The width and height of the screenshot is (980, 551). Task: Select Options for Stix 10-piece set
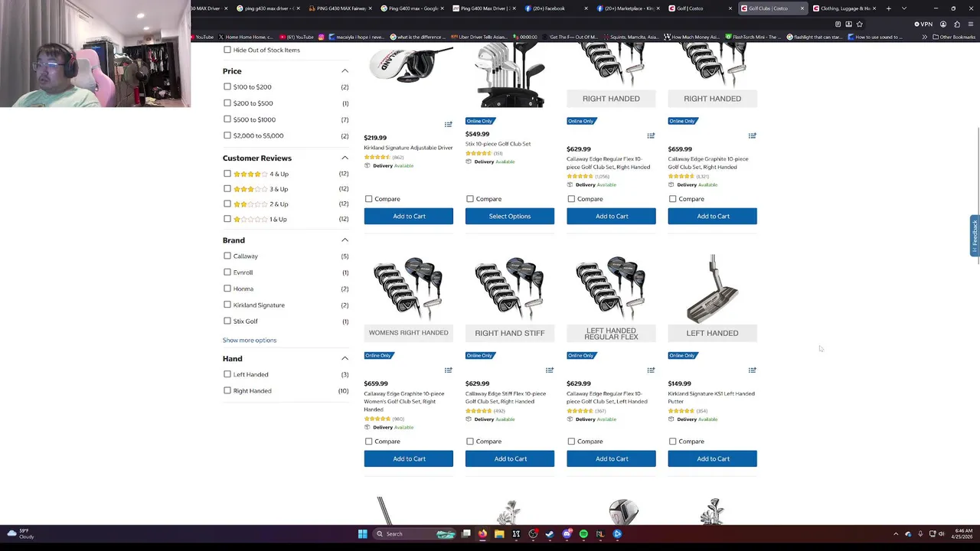(510, 216)
